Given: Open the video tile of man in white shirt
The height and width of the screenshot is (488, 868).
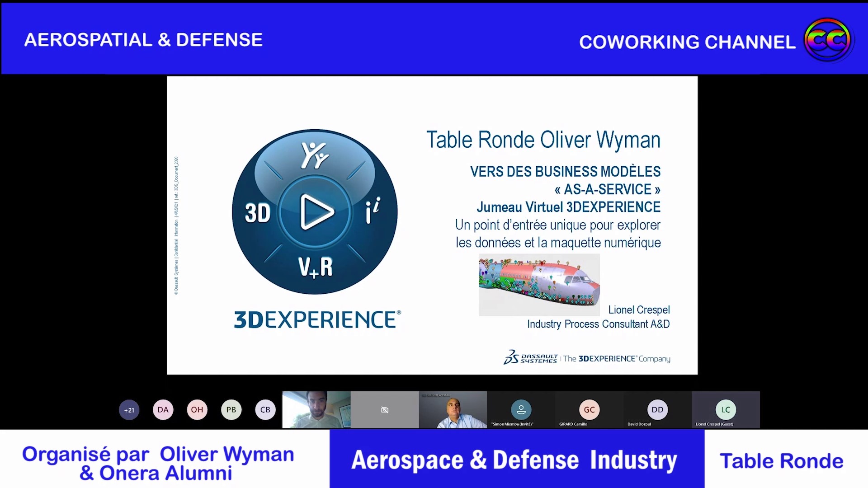Looking at the screenshot, I should pyautogui.click(x=453, y=410).
